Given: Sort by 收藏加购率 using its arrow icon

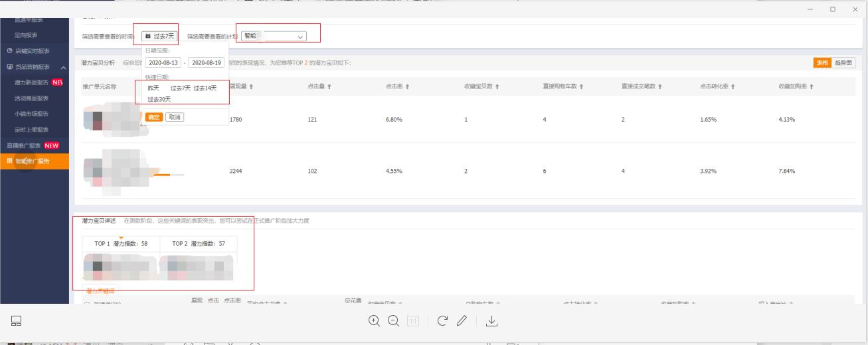Looking at the screenshot, I should pyautogui.click(x=812, y=87).
